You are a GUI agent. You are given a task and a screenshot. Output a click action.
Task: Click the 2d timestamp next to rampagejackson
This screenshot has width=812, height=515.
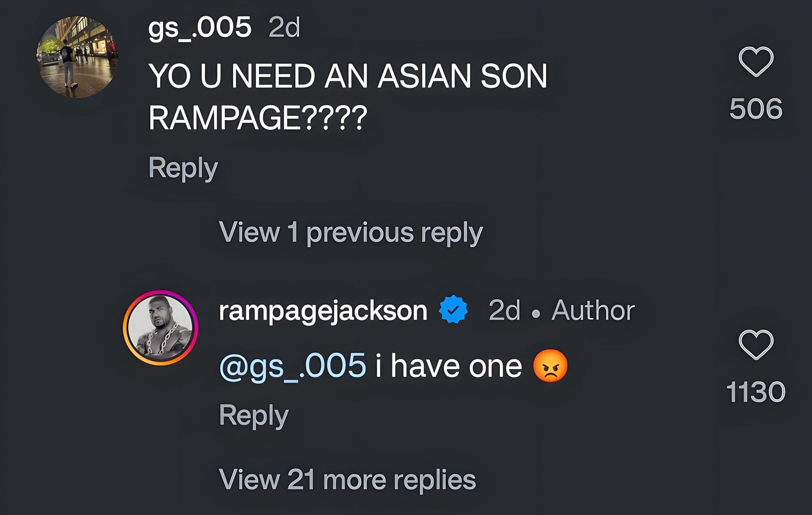504,310
